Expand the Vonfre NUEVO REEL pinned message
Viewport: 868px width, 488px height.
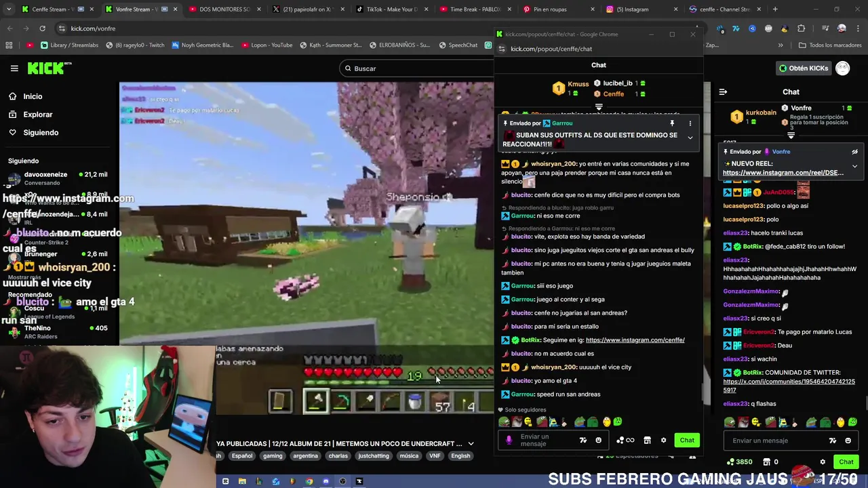854,166
